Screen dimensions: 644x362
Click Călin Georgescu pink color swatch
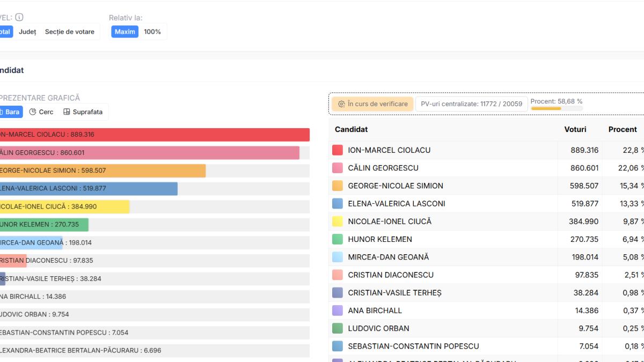point(338,168)
